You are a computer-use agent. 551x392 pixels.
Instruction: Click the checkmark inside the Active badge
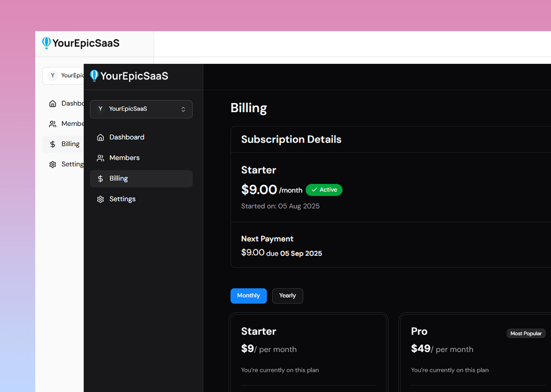[x=315, y=189]
